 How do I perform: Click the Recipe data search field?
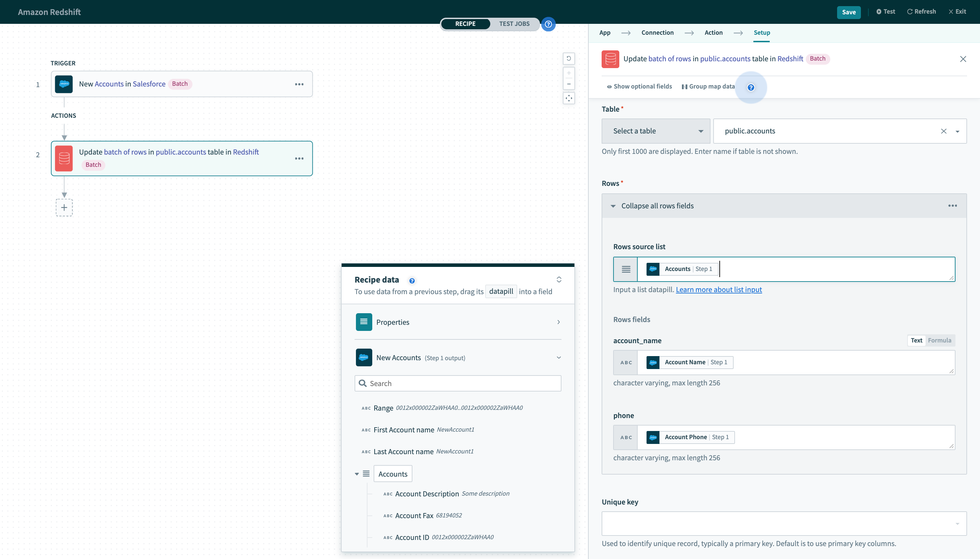click(457, 383)
